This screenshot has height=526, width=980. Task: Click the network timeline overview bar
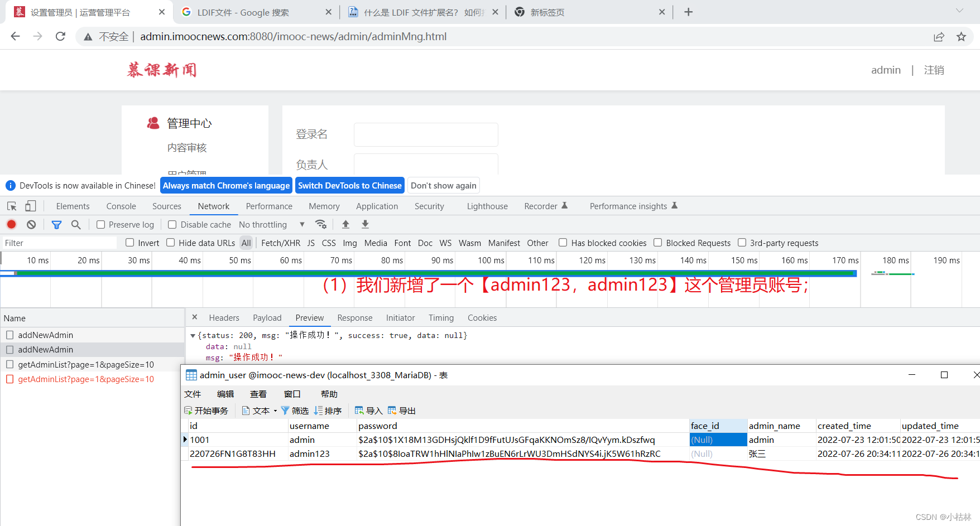pos(429,273)
